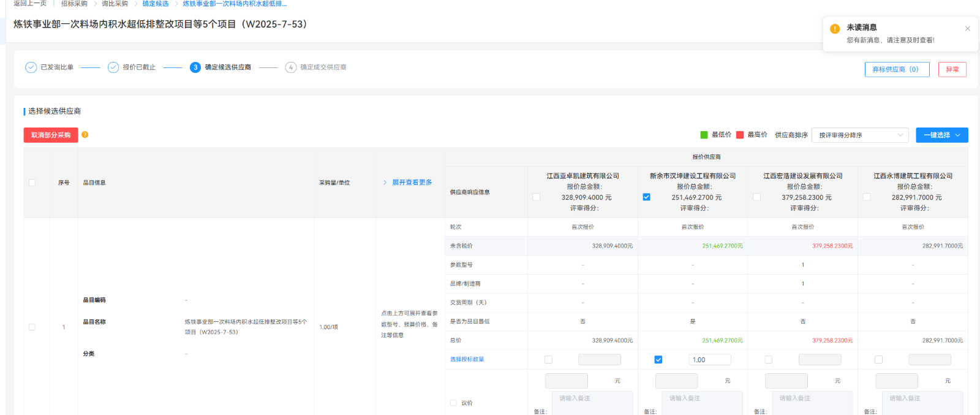The image size is (980, 415).
Task: Click the 元 price field under 江西亚卓凯建筑
Action: [567, 381]
